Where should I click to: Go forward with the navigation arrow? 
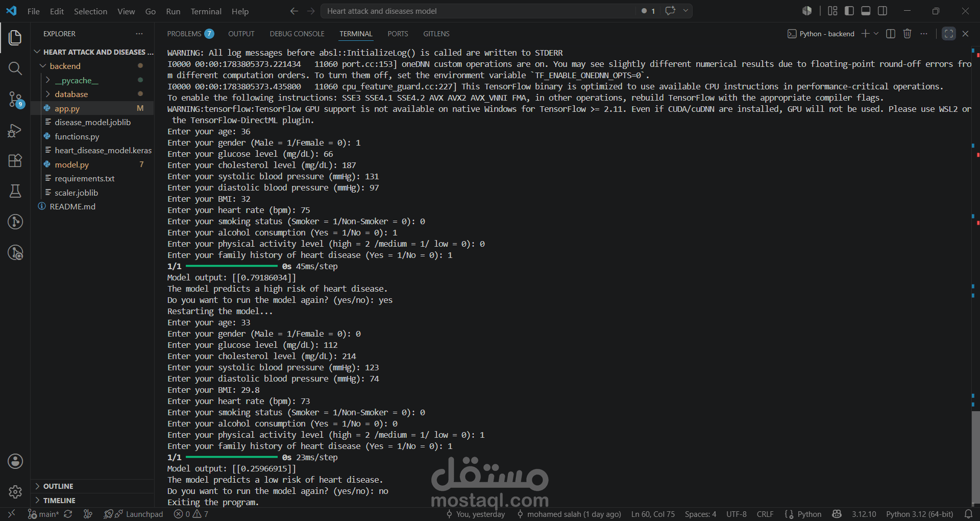(x=311, y=11)
